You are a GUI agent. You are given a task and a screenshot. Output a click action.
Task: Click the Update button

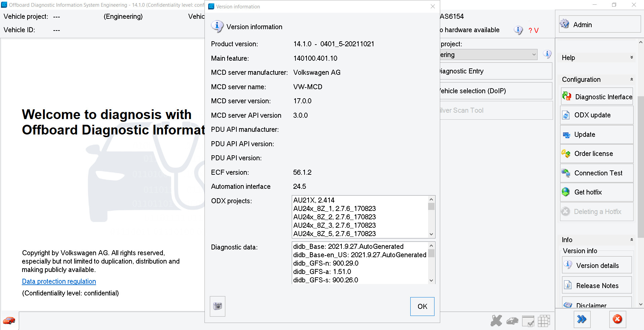tap(597, 134)
